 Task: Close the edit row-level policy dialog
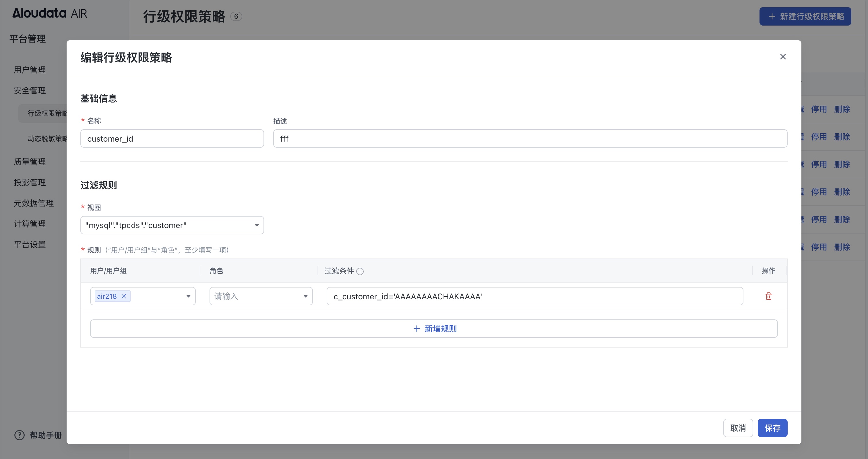(x=783, y=57)
